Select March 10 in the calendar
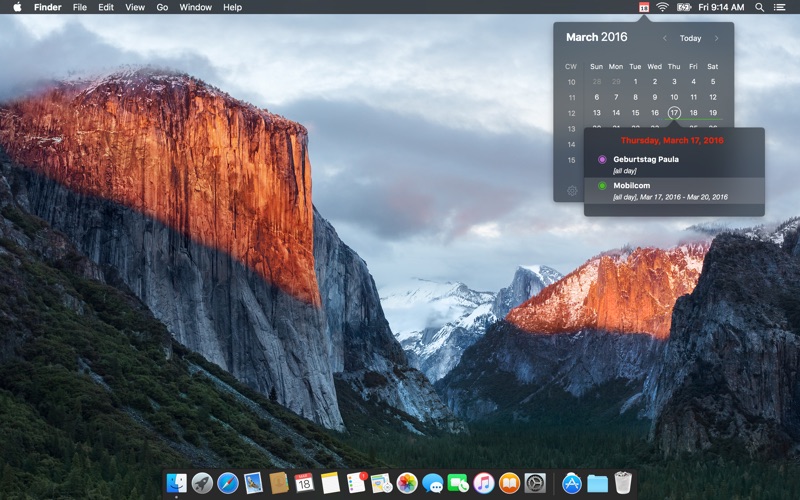The height and width of the screenshot is (500, 800). tap(674, 97)
